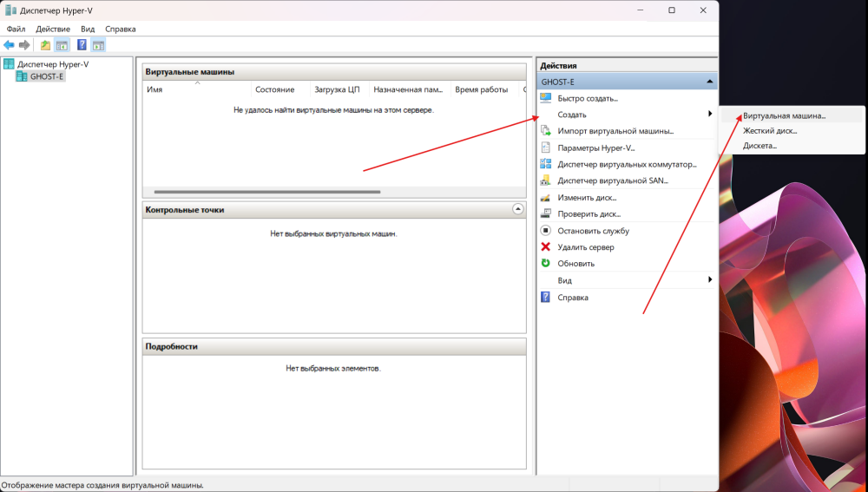Screen dimensions: 868x492
Task: Sort by the Имя column header
Action: tap(197, 89)
